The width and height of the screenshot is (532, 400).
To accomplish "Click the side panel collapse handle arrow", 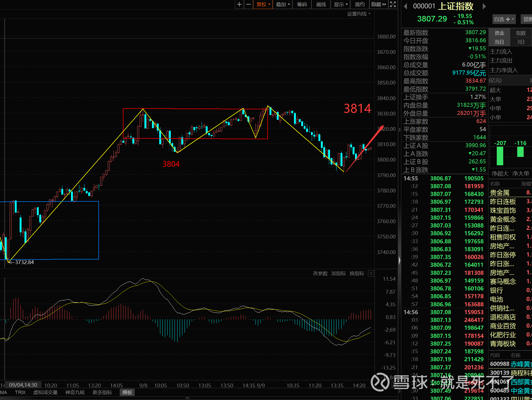I will click(399, 260).
